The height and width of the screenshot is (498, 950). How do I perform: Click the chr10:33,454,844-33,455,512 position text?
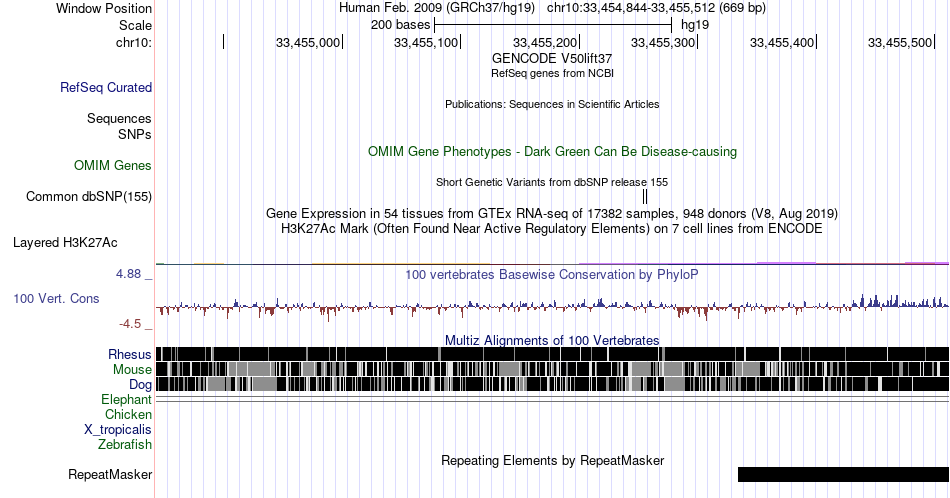click(x=656, y=8)
